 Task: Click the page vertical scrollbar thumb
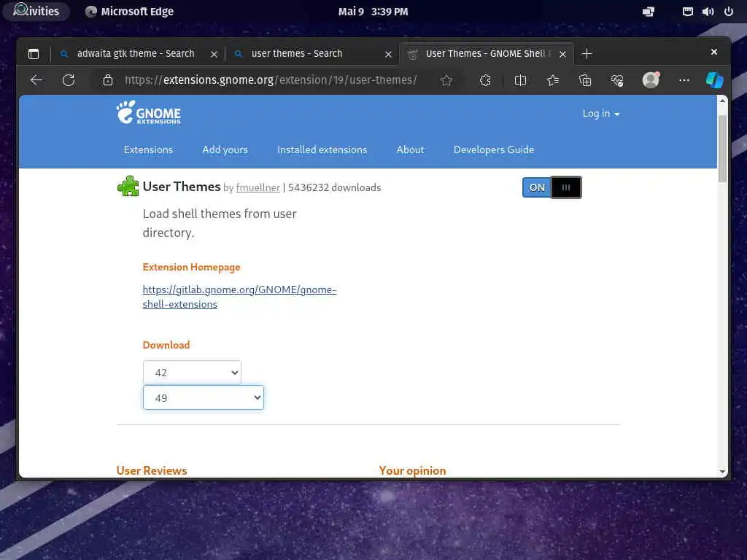pyautogui.click(x=722, y=148)
